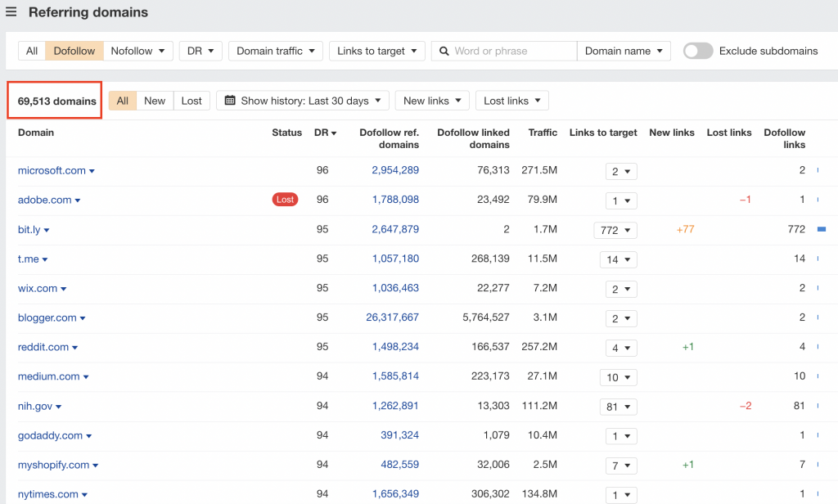
Task: Open the t.me domain link
Action: pyautogui.click(x=29, y=259)
